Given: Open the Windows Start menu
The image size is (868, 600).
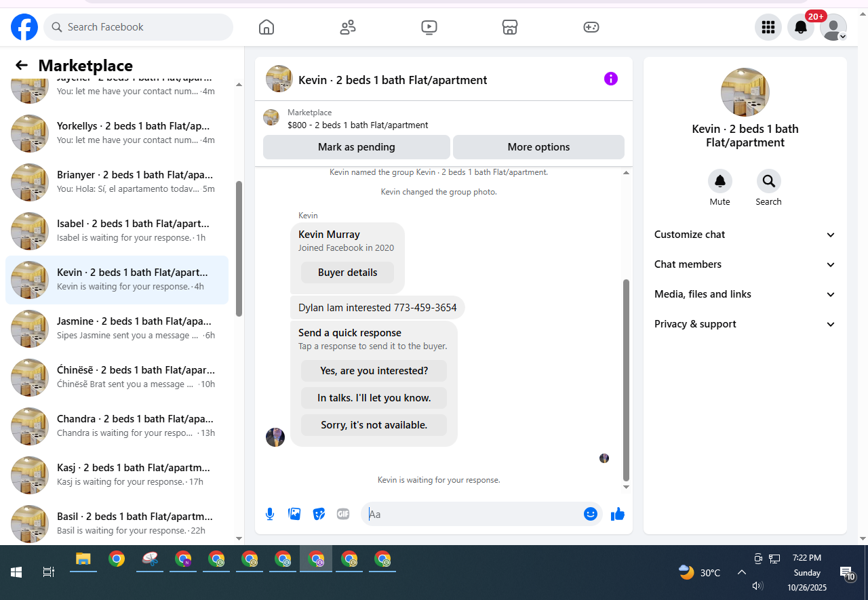Looking at the screenshot, I should click(16, 572).
